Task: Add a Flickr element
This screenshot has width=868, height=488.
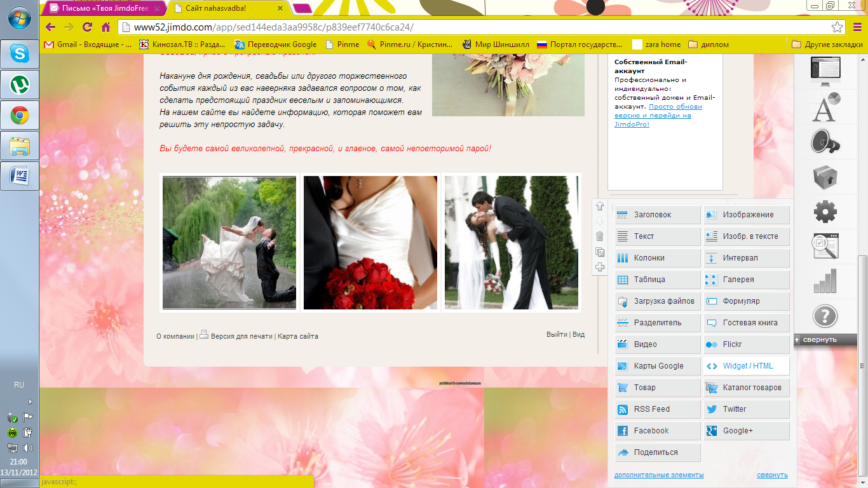Action: tap(747, 344)
